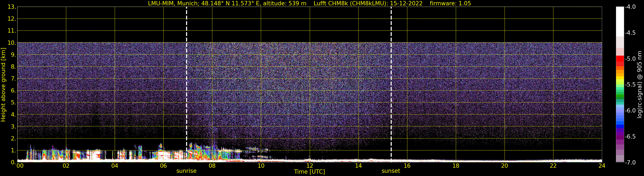Click the x-axis tick label '08'
The width and height of the screenshot is (644, 176).
click(x=212, y=166)
